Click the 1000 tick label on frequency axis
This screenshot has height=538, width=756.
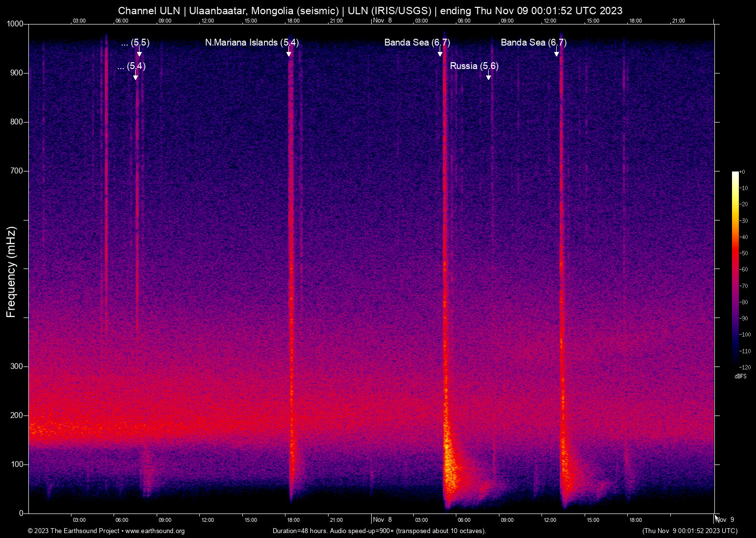(15, 24)
